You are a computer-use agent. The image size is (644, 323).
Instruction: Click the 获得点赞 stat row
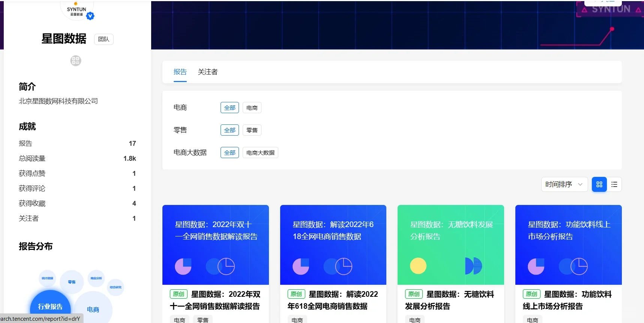77,173
